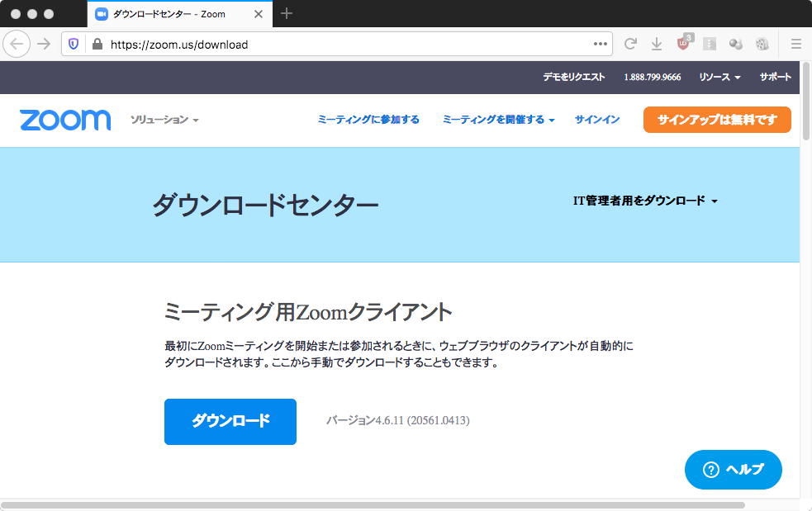Expand the ソリューション menu

[x=164, y=120]
